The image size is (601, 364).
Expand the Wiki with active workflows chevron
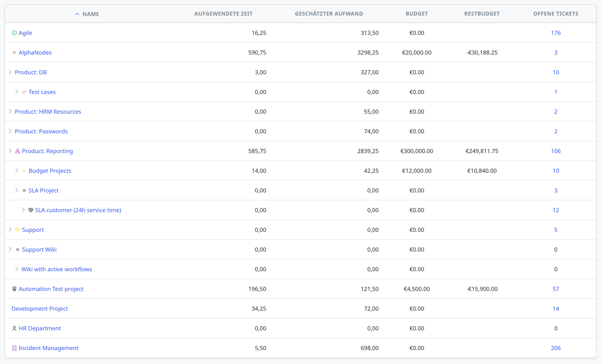coord(17,269)
